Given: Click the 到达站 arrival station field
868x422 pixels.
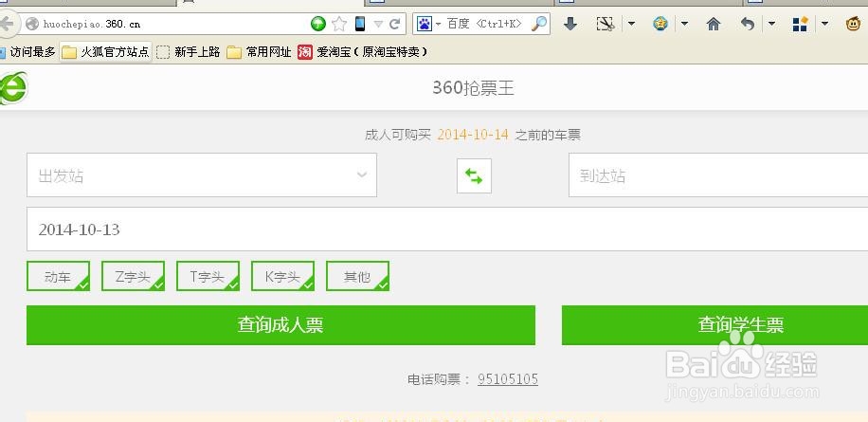Looking at the screenshot, I should [x=718, y=175].
